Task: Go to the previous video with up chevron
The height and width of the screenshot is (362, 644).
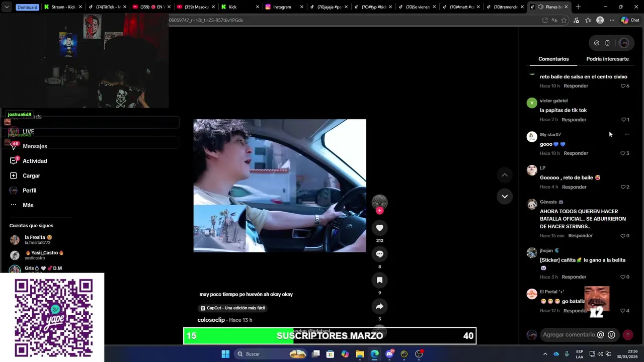Action: click(x=505, y=175)
